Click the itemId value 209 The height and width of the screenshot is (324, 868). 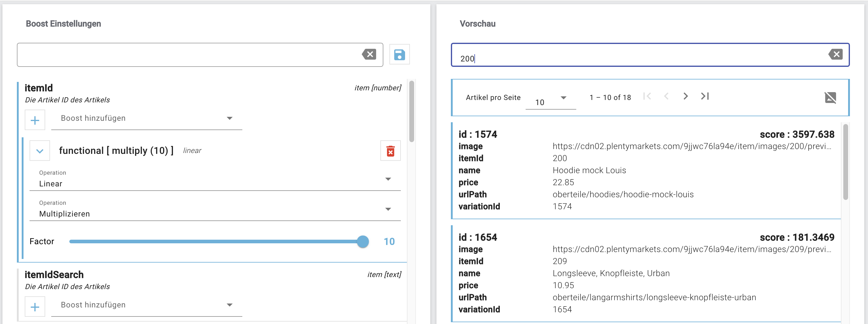click(x=560, y=261)
